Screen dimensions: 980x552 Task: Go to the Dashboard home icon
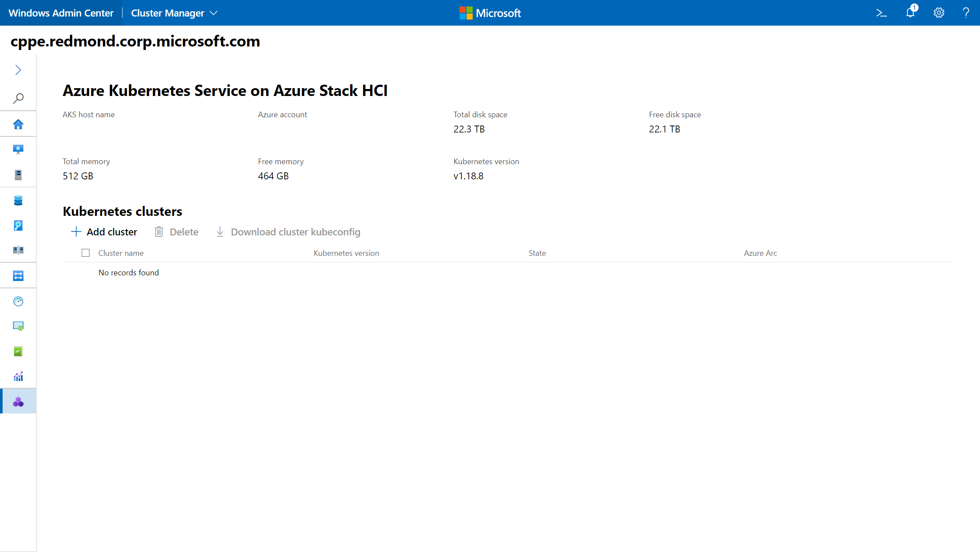18,124
